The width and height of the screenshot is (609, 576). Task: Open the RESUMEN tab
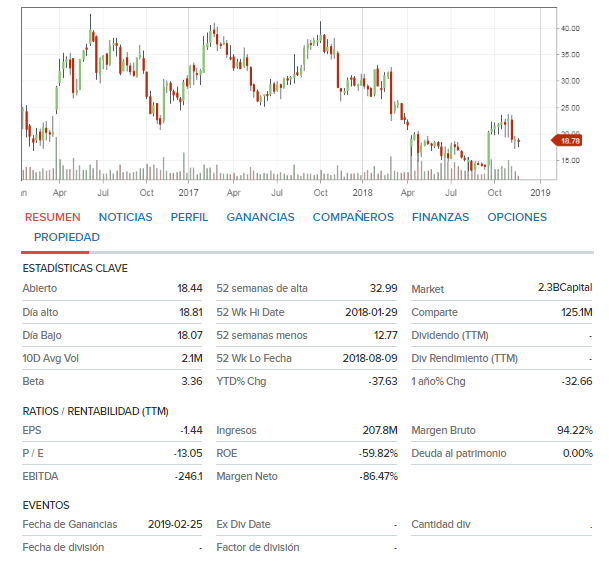[x=52, y=217]
